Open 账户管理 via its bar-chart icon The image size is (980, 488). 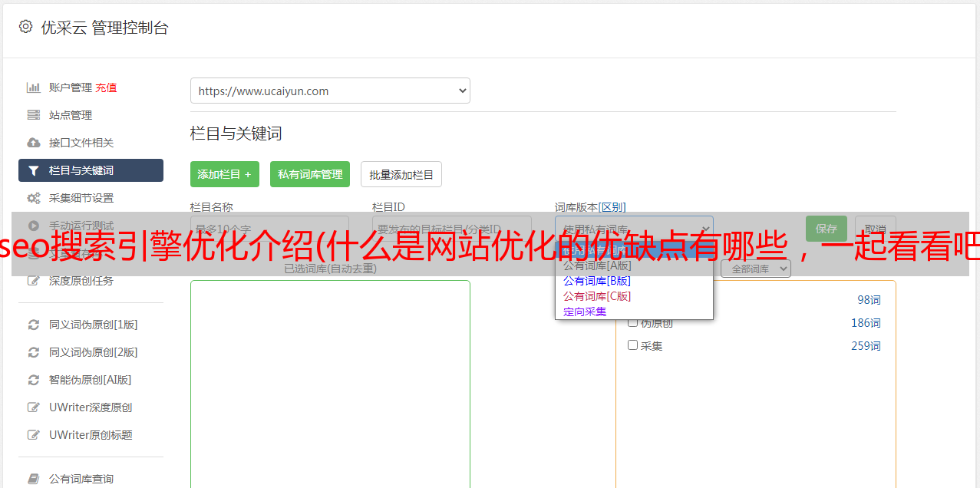click(33, 87)
